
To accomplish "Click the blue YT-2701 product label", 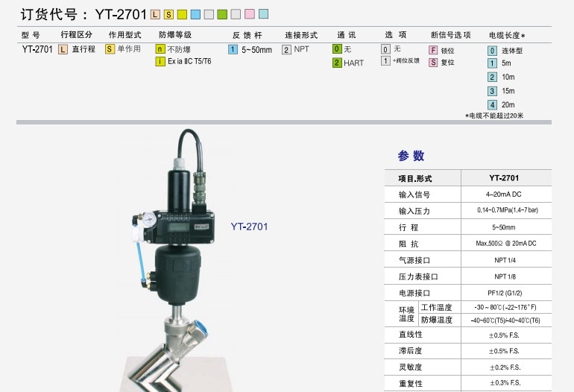I will point(249,227).
